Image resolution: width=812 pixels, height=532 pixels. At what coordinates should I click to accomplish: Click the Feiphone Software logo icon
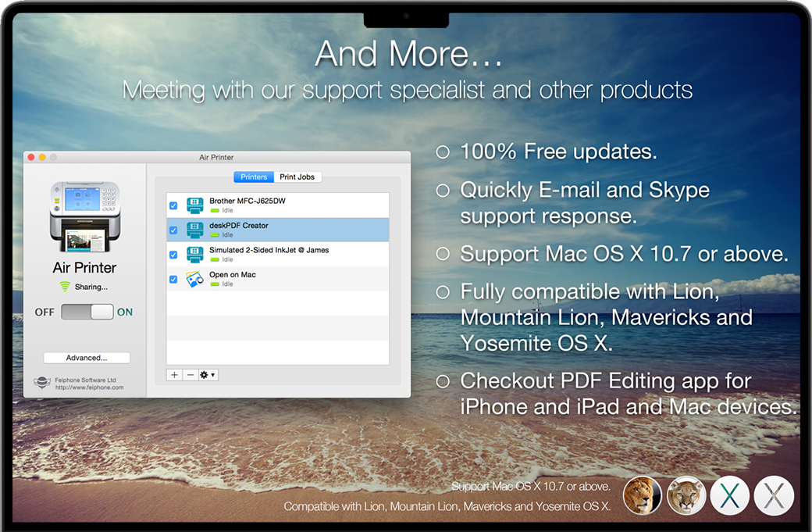42,383
